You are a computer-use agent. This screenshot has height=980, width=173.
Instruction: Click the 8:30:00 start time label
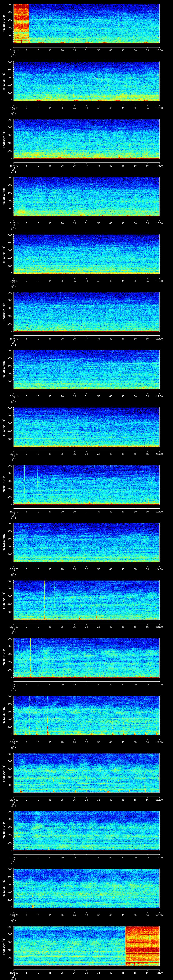point(14,972)
